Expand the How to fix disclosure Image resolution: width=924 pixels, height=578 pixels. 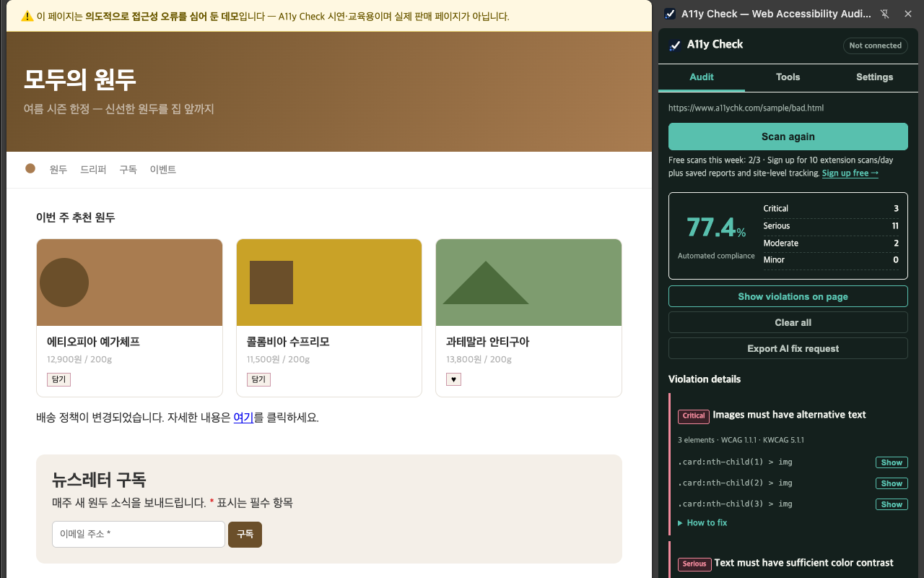702,522
